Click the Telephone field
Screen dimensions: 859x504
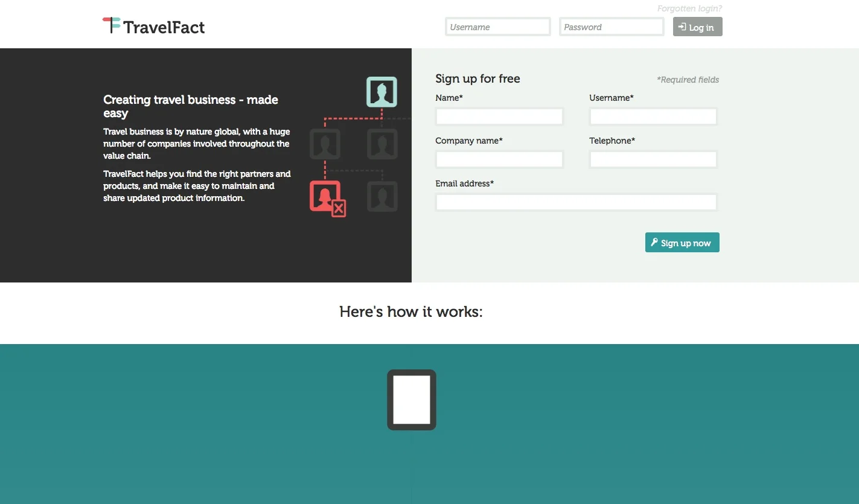[653, 159]
